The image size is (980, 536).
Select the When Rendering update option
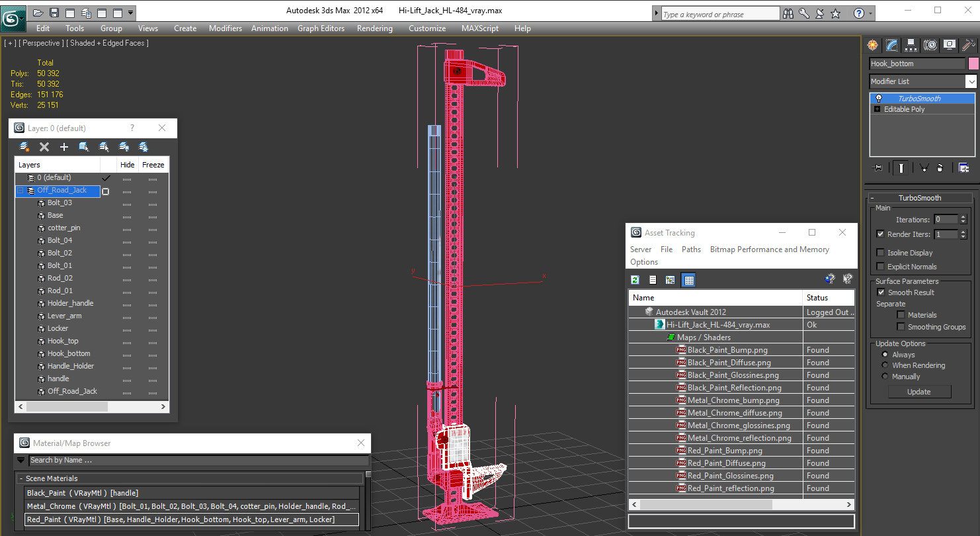click(885, 365)
